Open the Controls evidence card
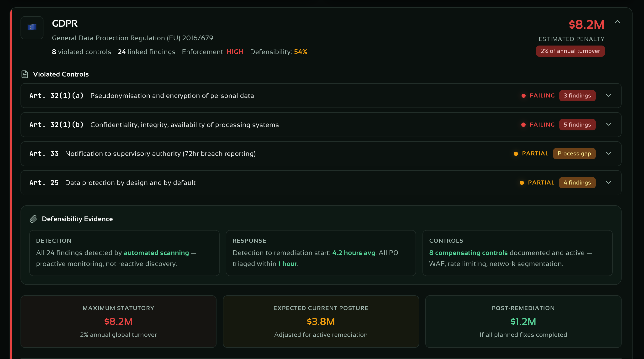 (517, 253)
